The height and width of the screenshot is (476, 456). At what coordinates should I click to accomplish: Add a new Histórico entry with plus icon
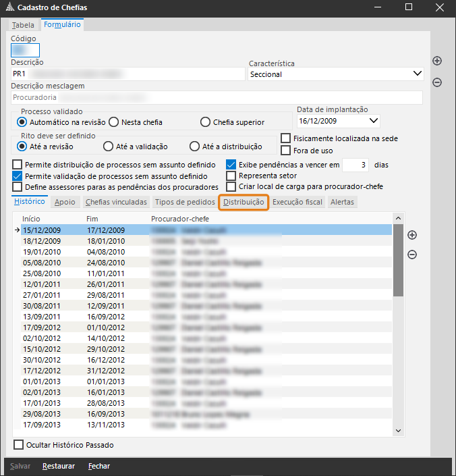[x=412, y=235]
